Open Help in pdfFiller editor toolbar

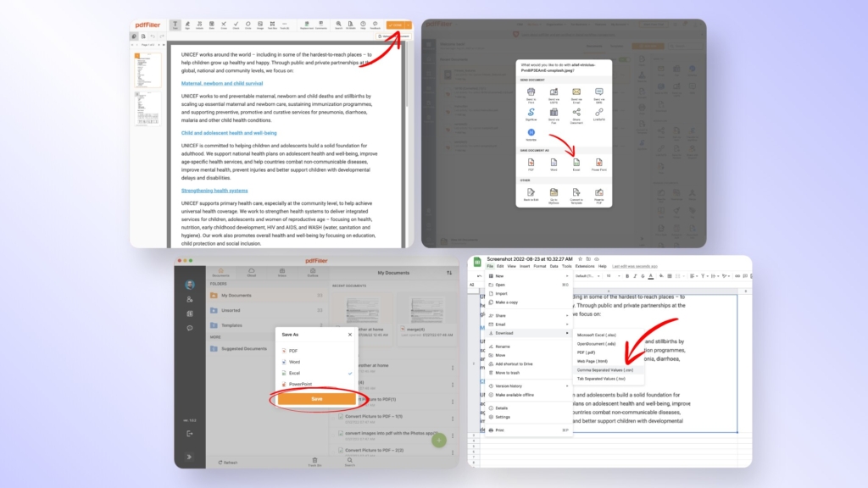363,25
